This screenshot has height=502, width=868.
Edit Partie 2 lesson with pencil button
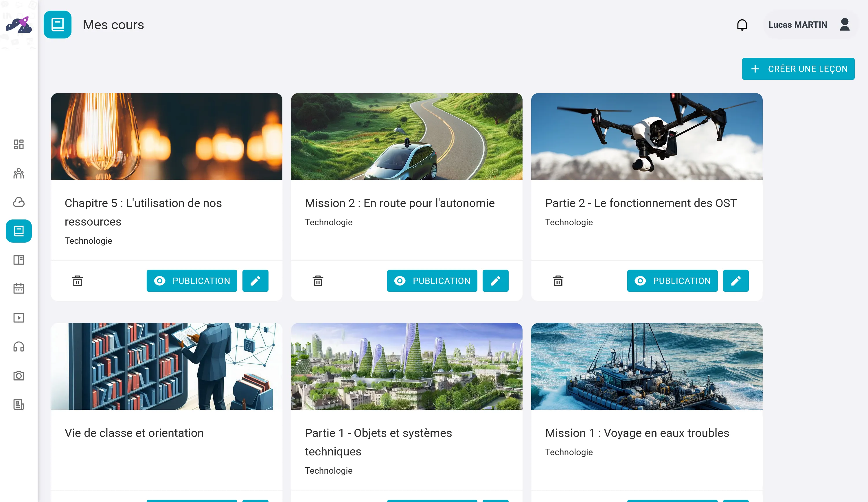pyautogui.click(x=735, y=281)
